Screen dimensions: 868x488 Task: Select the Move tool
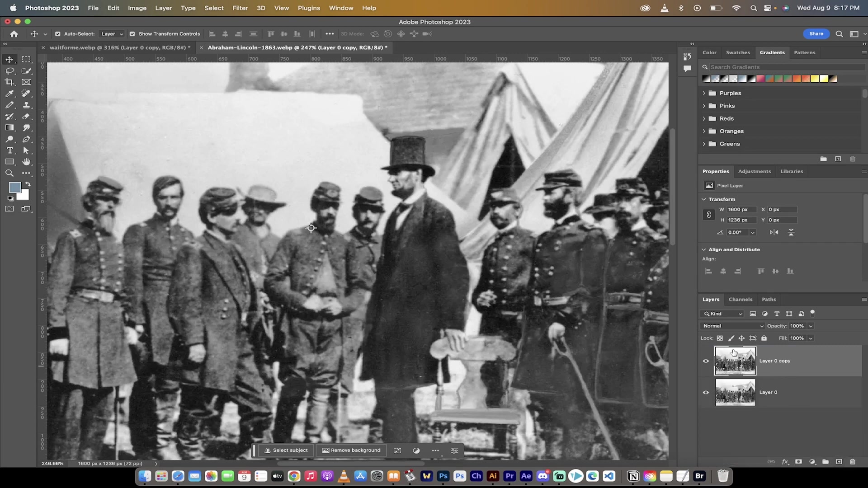click(9, 59)
